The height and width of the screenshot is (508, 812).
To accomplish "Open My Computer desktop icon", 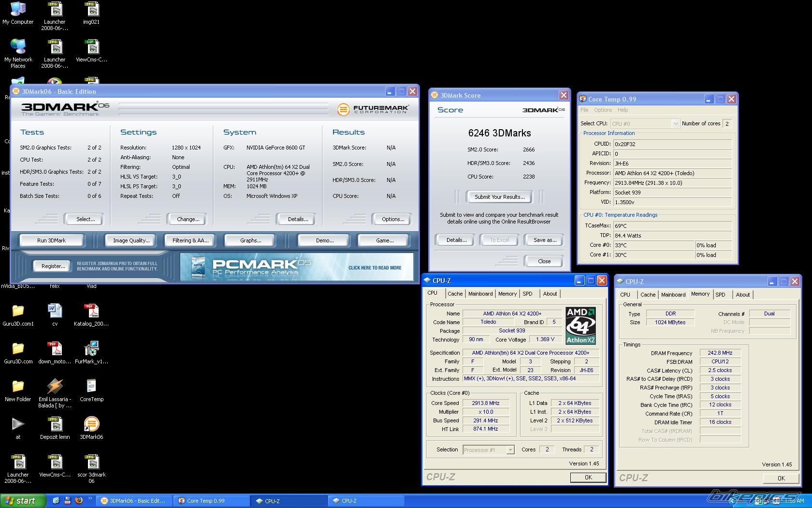I will pos(18,13).
